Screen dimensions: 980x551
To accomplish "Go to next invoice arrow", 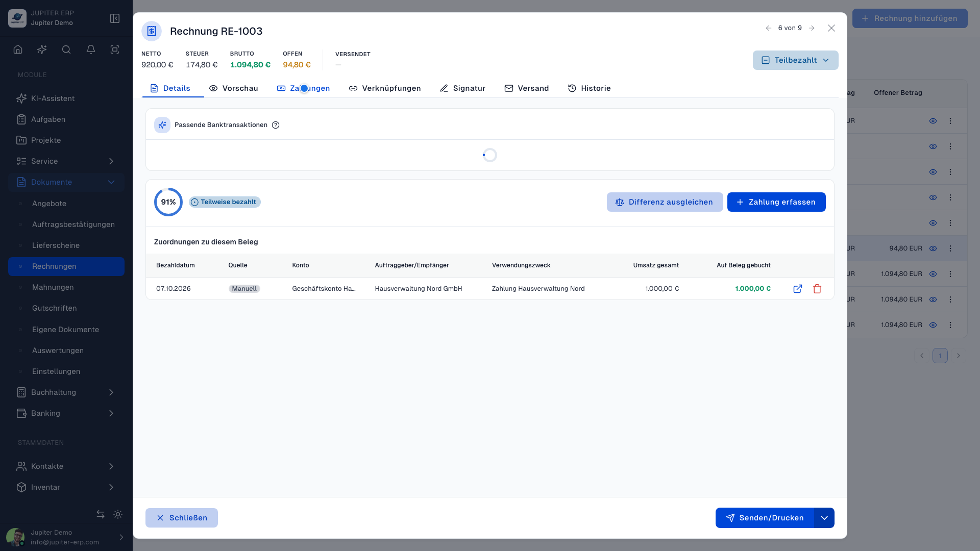I will point(812,28).
